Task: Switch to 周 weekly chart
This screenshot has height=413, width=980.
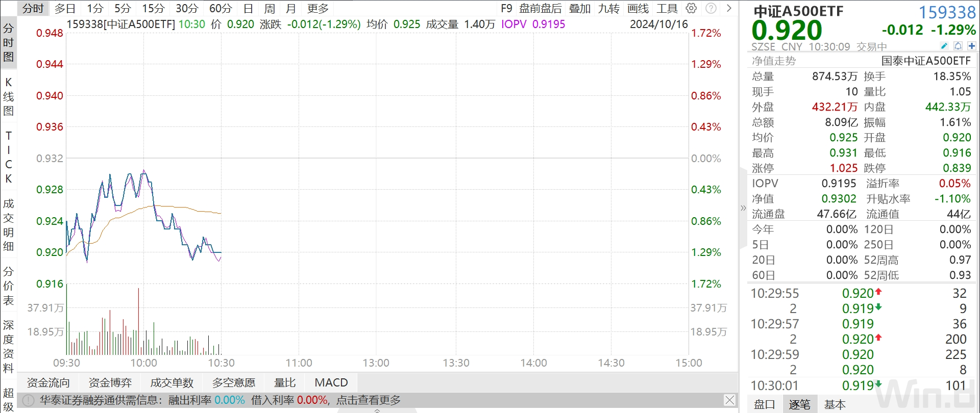Action: tap(269, 8)
